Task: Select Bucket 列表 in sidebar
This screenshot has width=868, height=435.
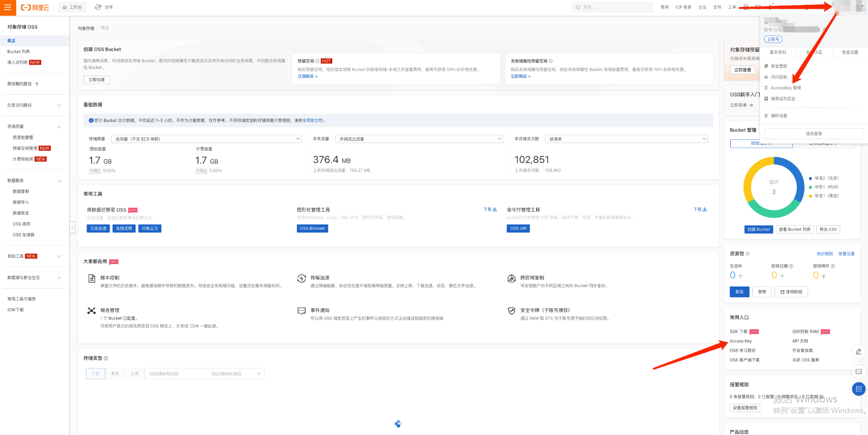Action: pos(18,52)
